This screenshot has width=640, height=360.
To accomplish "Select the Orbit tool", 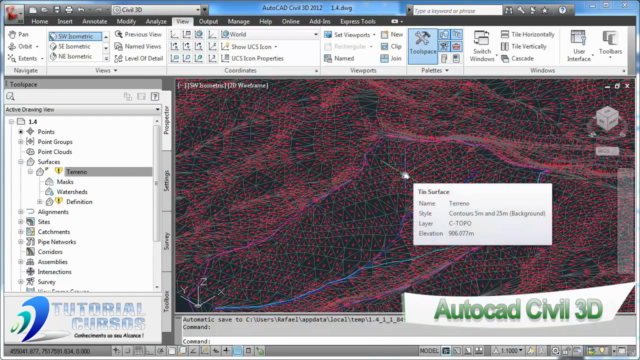I will 24,47.
